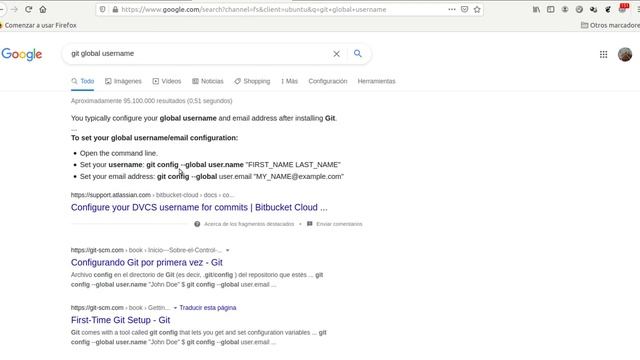640x360 pixels.
Task: Select the Todo results tab
Action: [83, 81]
